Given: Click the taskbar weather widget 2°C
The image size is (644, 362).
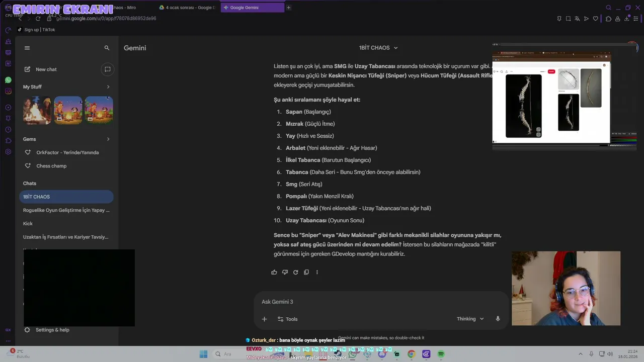Looking at the screenshot, I should coord(20,353).
